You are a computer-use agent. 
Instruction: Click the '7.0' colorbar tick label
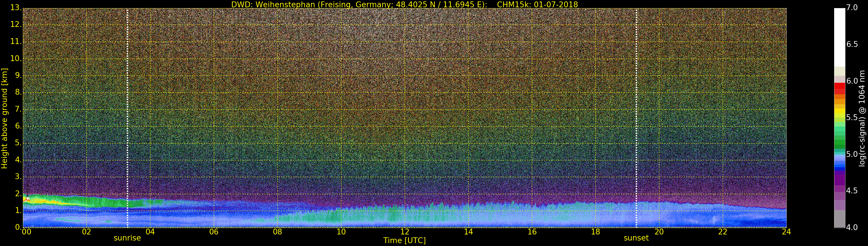click(852, 8)
